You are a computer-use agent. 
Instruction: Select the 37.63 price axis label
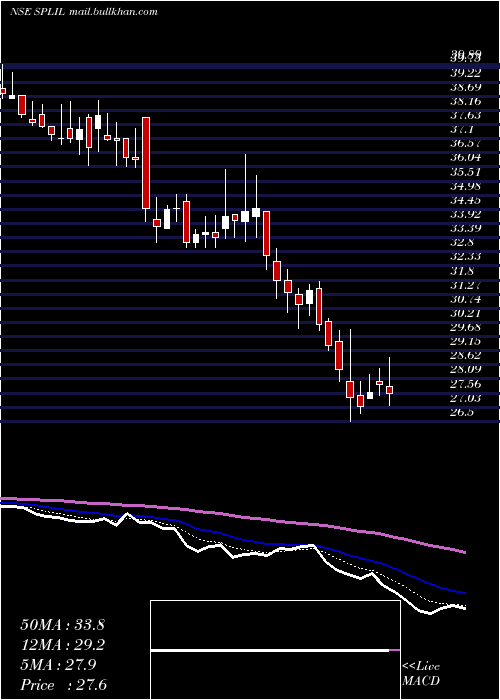466,115
